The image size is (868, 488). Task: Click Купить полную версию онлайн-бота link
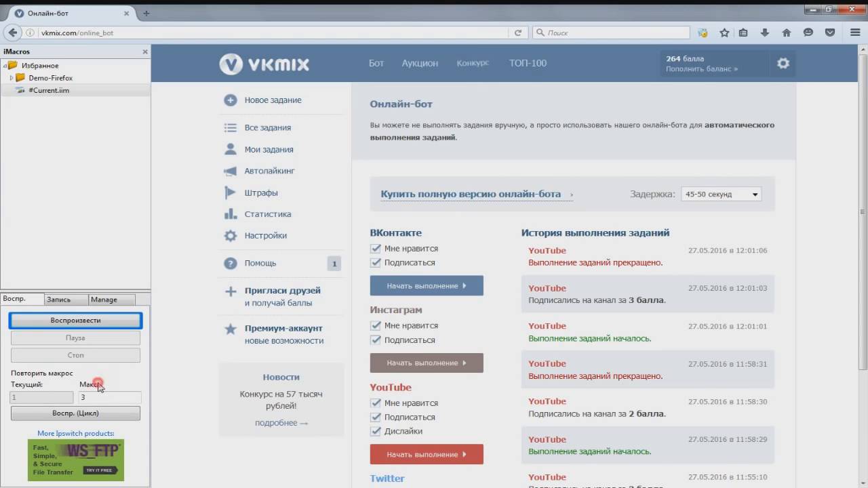click(471, 194)
